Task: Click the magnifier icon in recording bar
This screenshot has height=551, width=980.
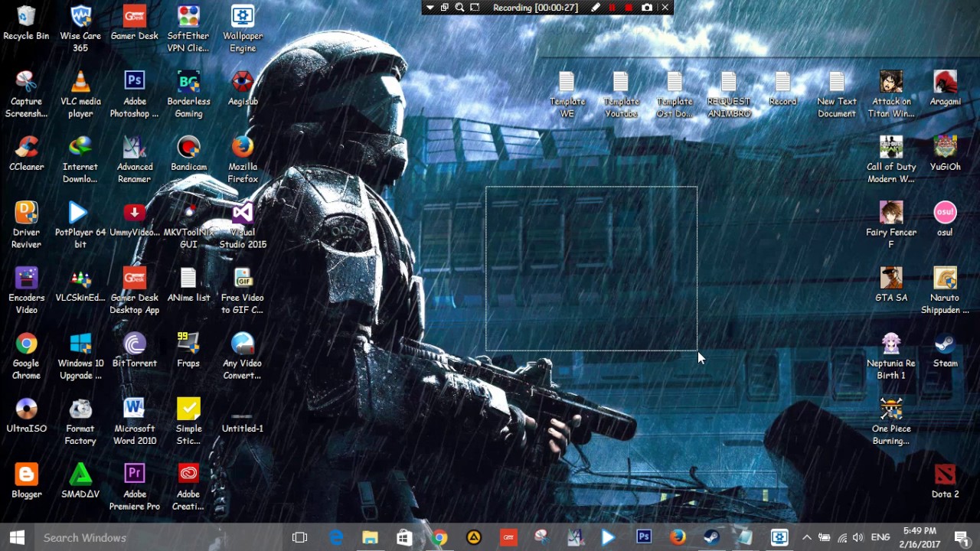Action: (459, 8)
